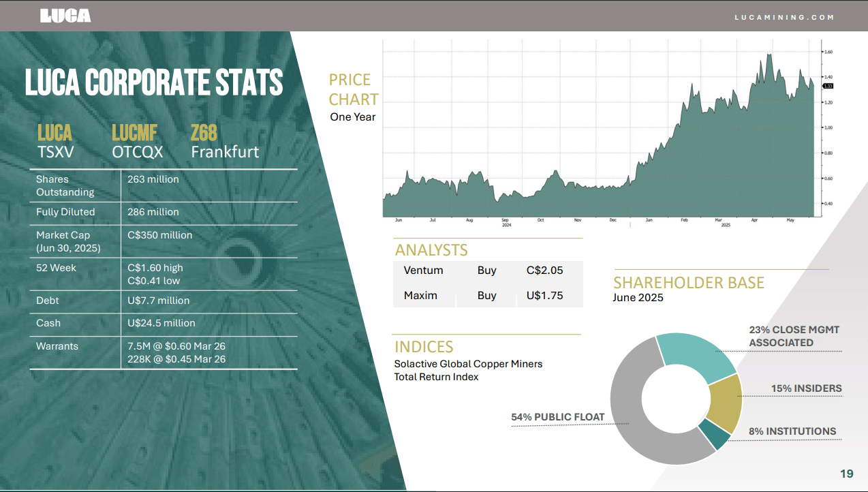The height and width of the screenshot is (492, 868).
Task: Click the LUCA logo in the top banner
Action: click(x=66, y=16)
